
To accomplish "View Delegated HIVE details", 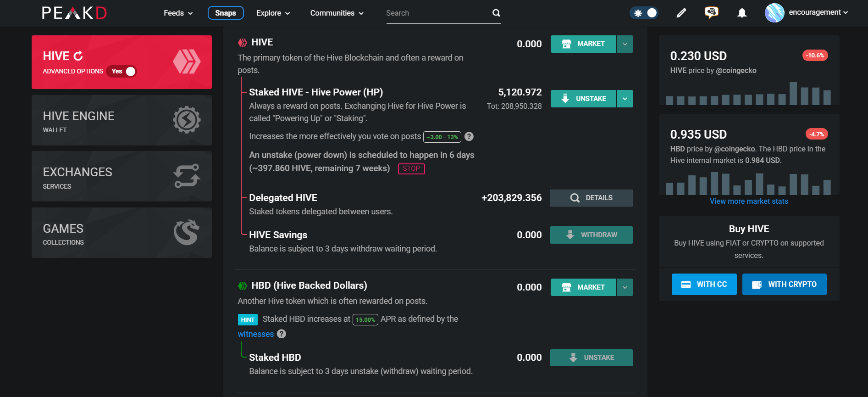I will pos(592,198).
